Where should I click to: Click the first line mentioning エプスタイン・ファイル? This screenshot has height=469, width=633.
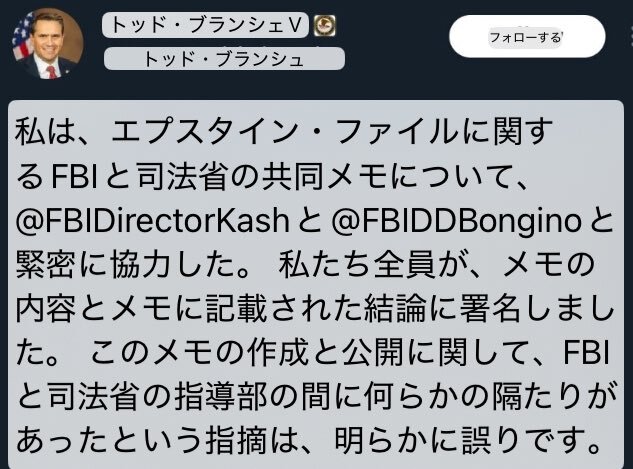pyautogui.click(x=284, y=132)
